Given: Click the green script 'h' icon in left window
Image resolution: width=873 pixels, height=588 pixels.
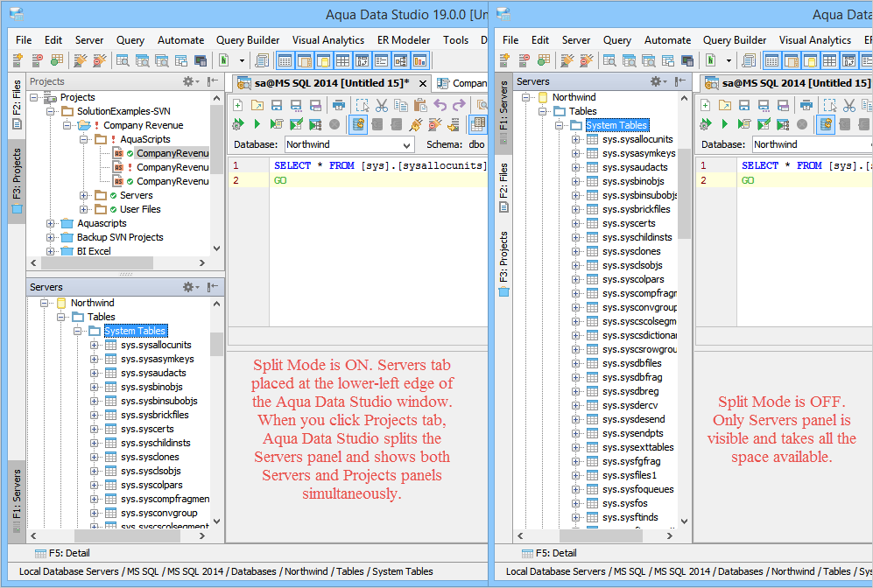Looking at the screenshot, I should tap(224, 60).
